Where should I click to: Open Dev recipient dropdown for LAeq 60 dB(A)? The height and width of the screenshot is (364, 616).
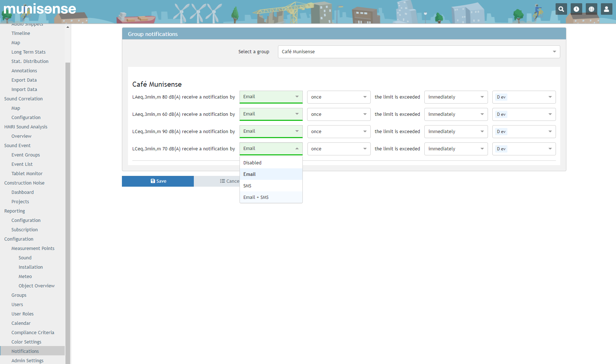click(x=524, y=114)
